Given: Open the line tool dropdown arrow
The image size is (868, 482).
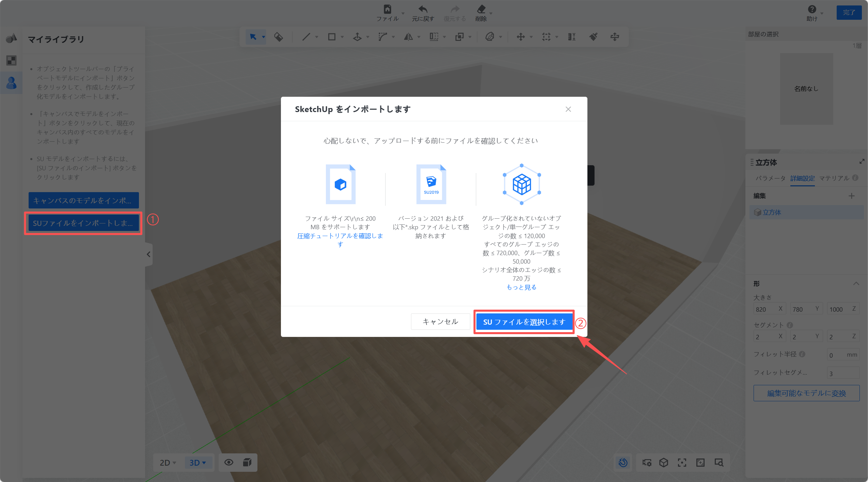Looking at the screenshot, I should 317,37.
